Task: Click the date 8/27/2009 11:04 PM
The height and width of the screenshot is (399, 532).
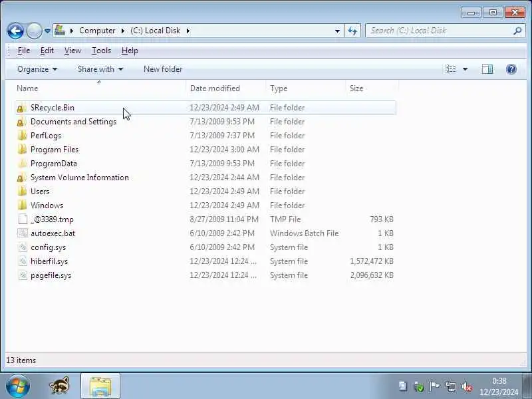Action: (224, 219)
